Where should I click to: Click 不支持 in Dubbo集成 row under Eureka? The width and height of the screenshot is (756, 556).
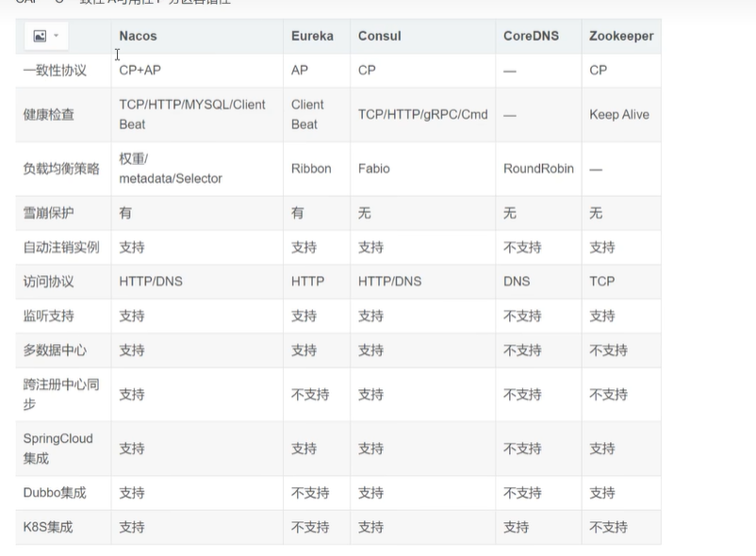tap(310, 493)
